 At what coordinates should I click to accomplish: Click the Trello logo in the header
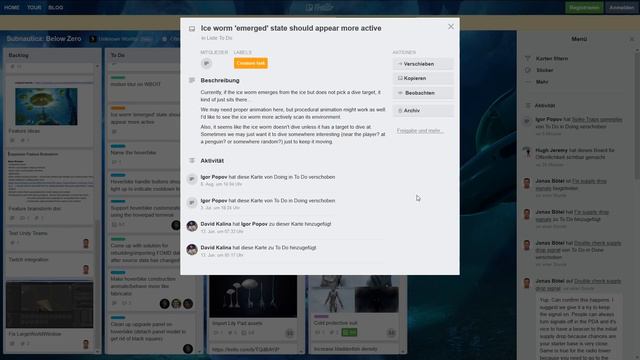(x=320, y=7)
